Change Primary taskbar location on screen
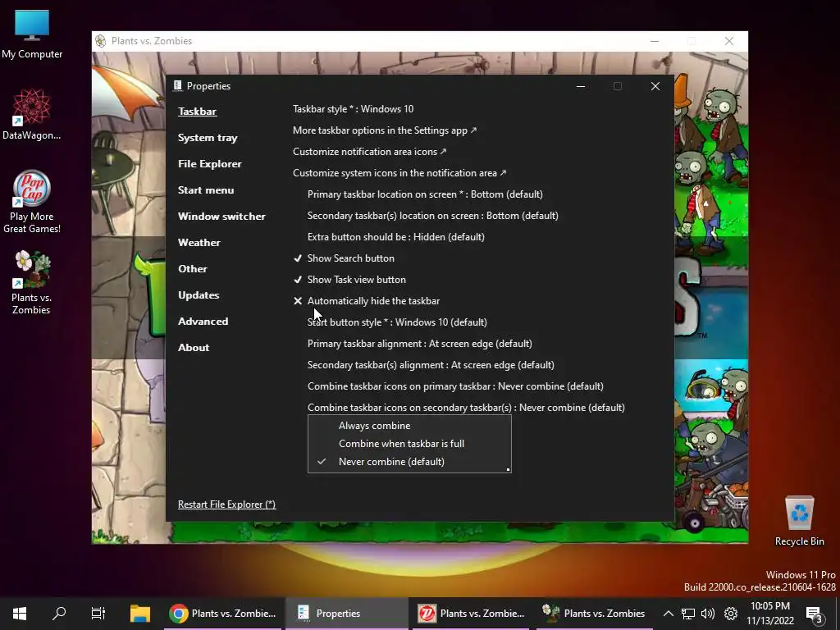 [425, 194]
